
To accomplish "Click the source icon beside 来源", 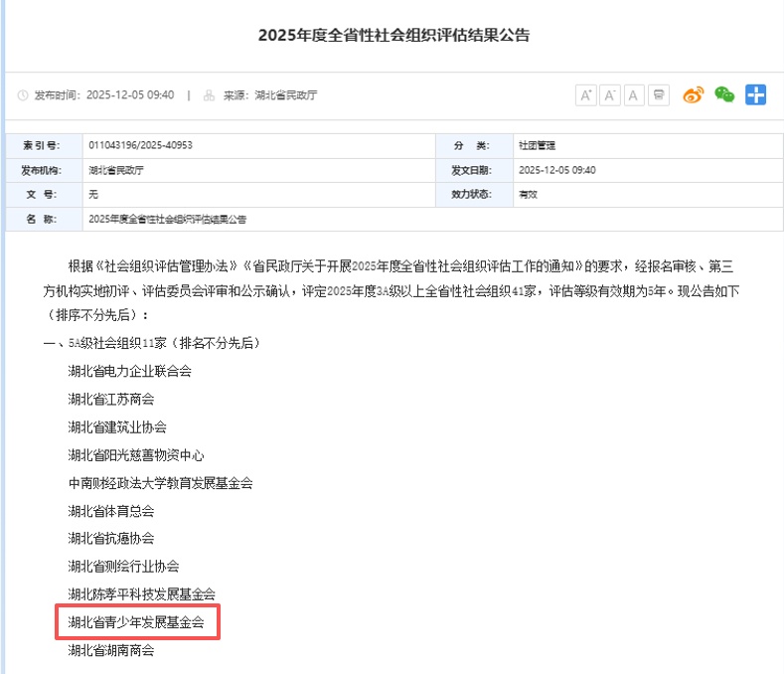I will point(209,96).
